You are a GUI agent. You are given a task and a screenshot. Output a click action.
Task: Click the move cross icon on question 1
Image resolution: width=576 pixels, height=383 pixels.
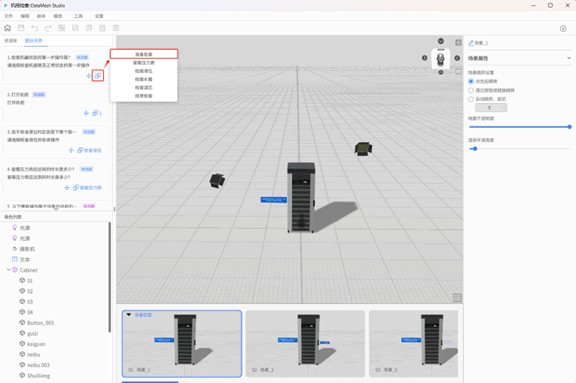tap(89, 76)
